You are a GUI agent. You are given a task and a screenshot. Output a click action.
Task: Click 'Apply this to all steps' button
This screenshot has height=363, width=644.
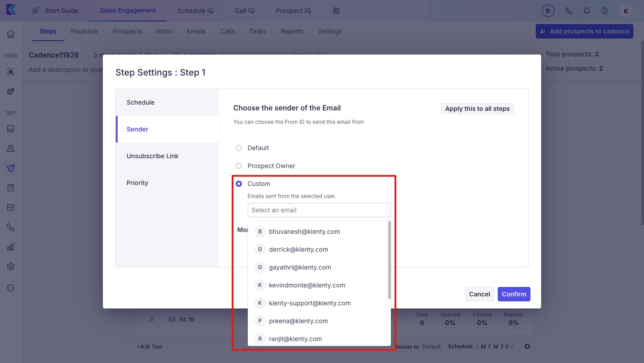tap(477, 109)
